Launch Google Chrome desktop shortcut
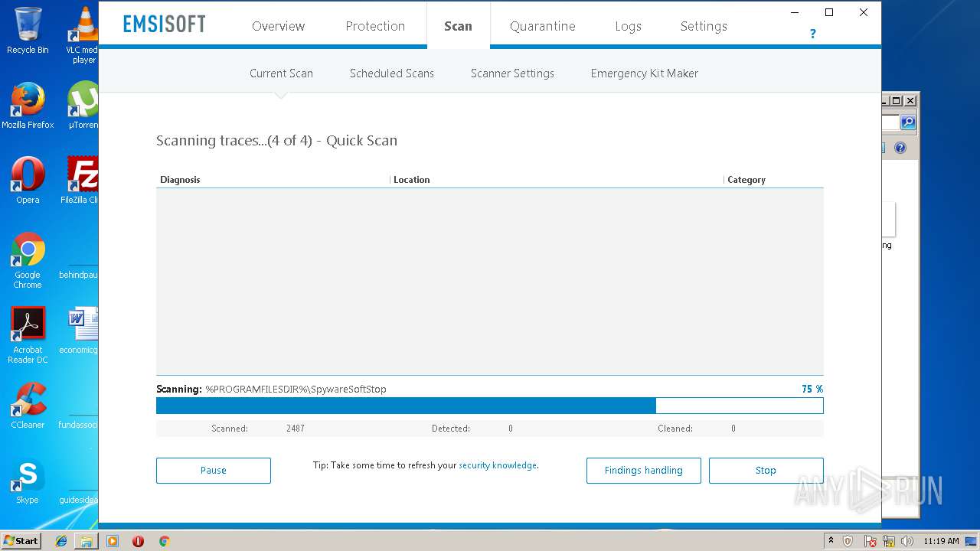Viewport: 980px width, 551px height. (x=28, y=260)
